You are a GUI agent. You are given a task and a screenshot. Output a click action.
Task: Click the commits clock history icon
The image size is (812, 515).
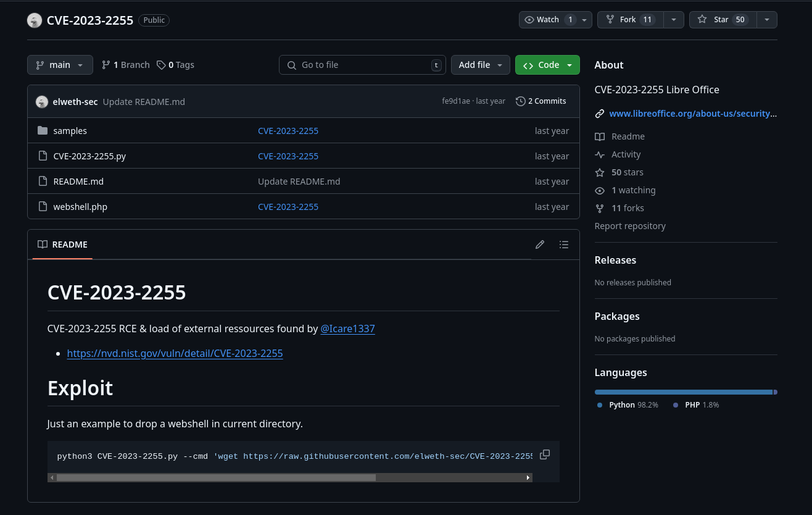click(520, 101)
